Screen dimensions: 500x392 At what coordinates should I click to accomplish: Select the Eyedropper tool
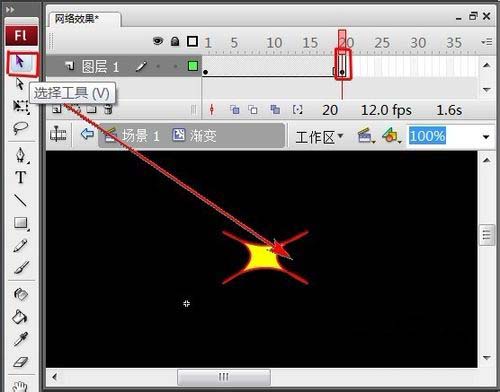tap(21, 339)
